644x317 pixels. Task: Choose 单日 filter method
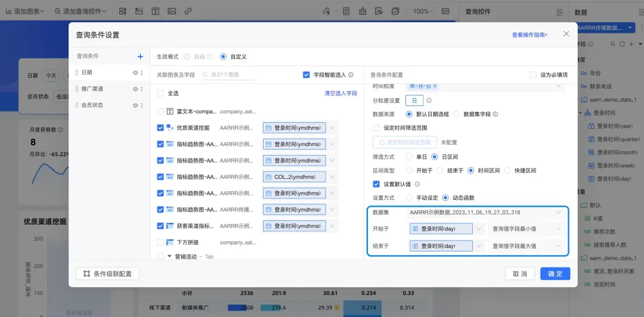pyautogui.click(x=408, y=157)
